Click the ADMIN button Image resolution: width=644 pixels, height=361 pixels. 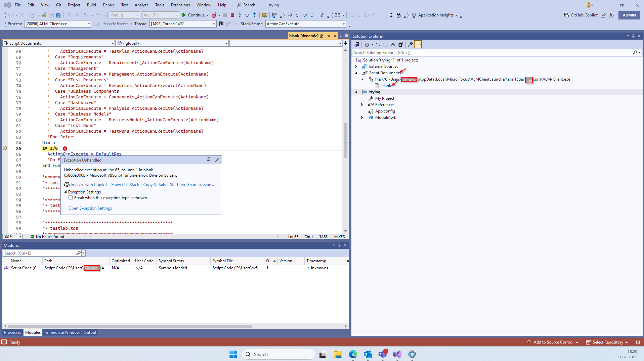point(629,15)
